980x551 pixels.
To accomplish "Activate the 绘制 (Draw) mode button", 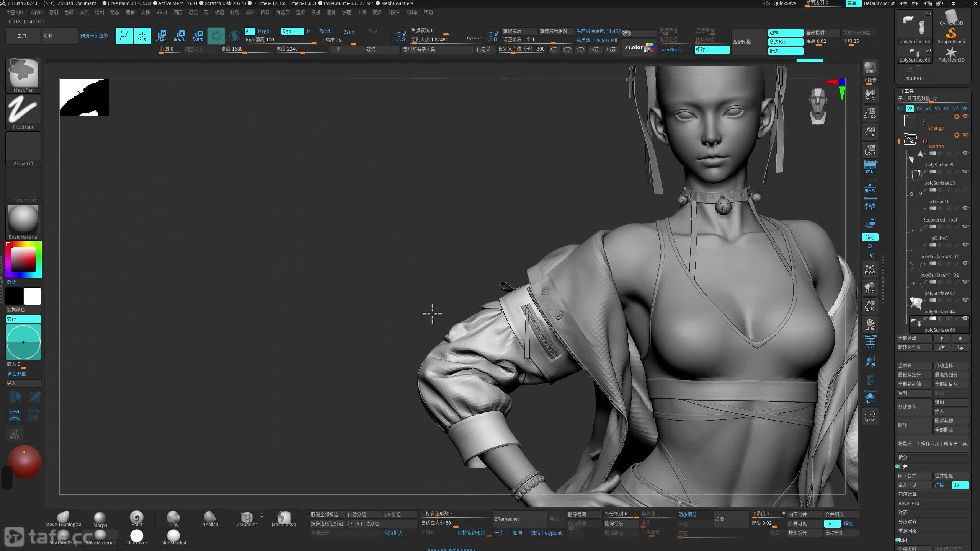I will click(142, 36).
